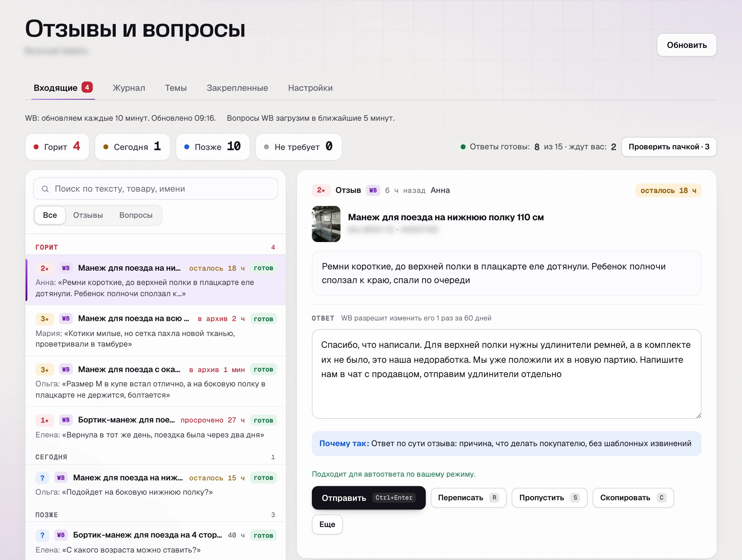
Task: Click inside the answer text area
Action: click(506, 374)
